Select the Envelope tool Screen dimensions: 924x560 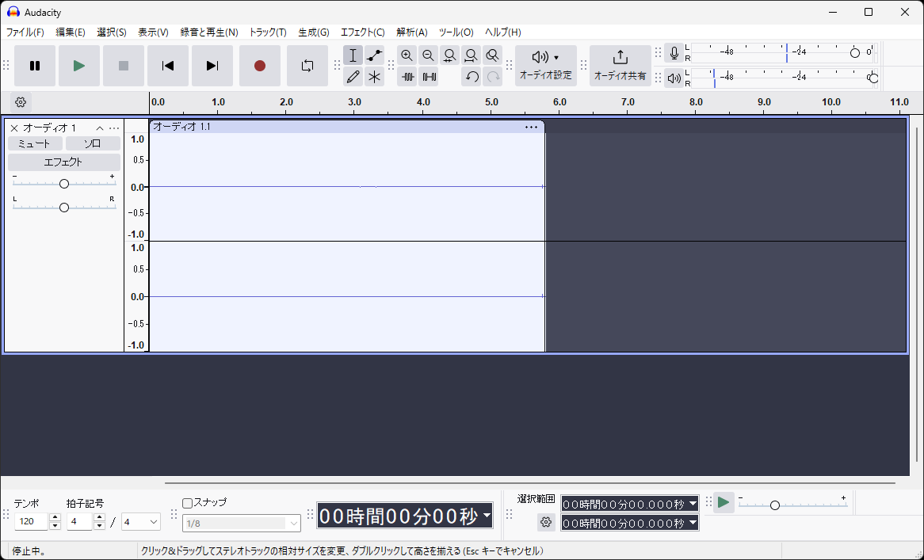click(373, 55)
